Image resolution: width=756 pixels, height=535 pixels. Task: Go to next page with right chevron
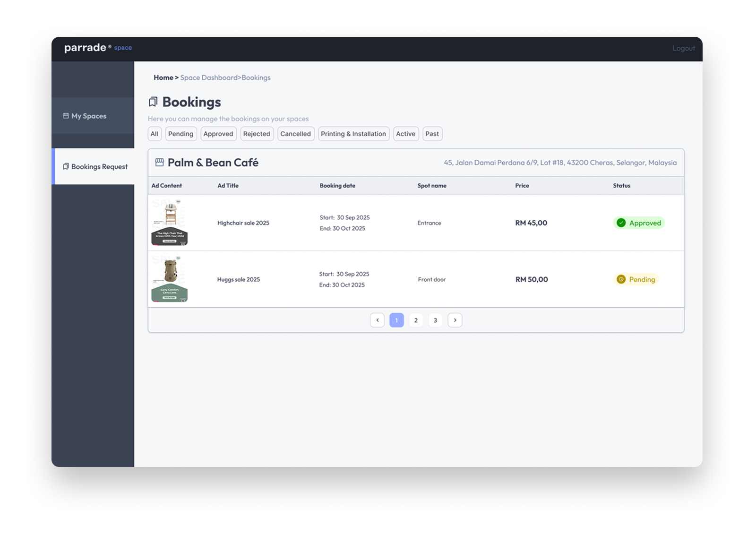click(455, 320)
